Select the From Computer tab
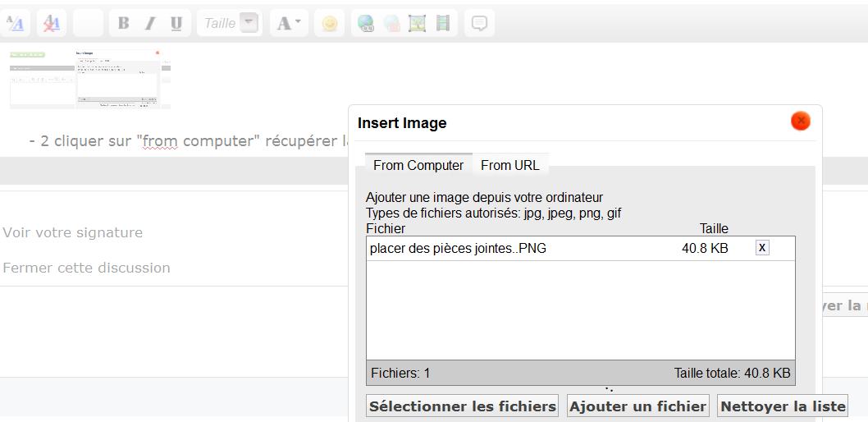 418,165
